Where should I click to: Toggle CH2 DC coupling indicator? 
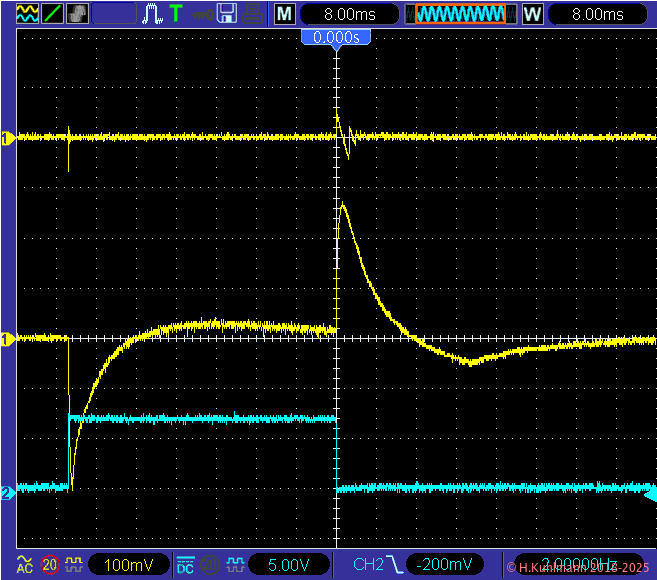tap(185, 565)
